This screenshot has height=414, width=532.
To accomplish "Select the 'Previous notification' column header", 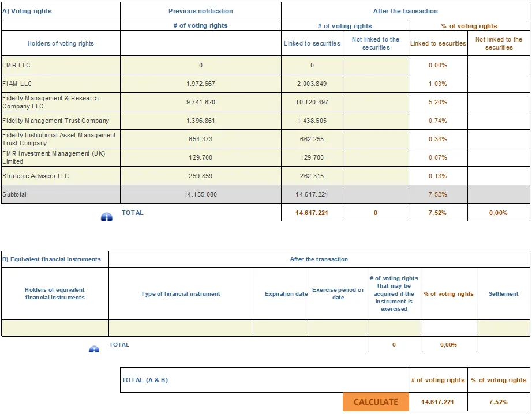I will [201, 11].
